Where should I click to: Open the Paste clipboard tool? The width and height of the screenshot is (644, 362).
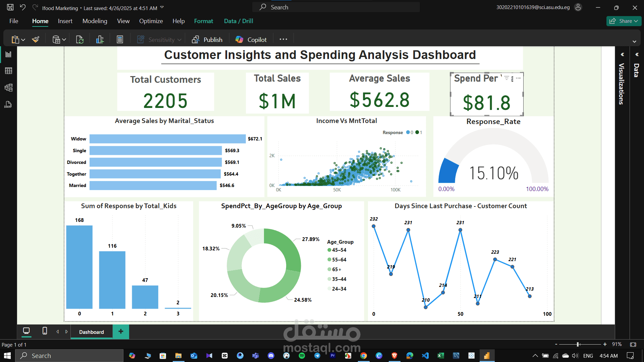point(15,40)
